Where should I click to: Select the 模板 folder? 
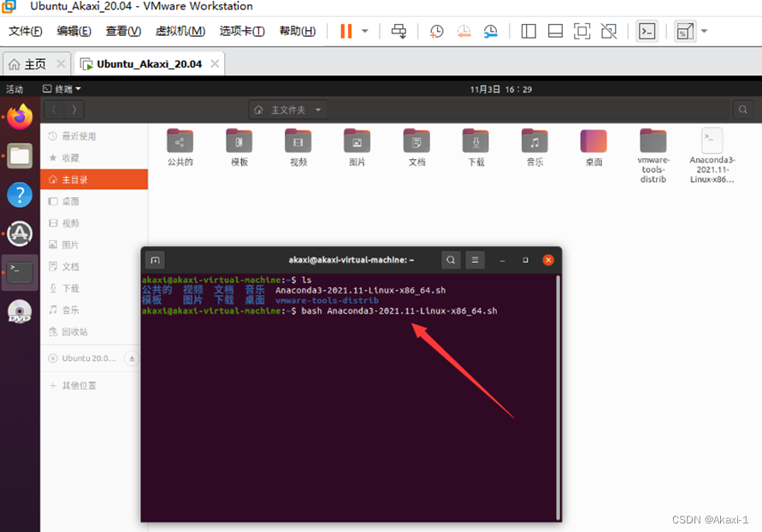point(239,147)
